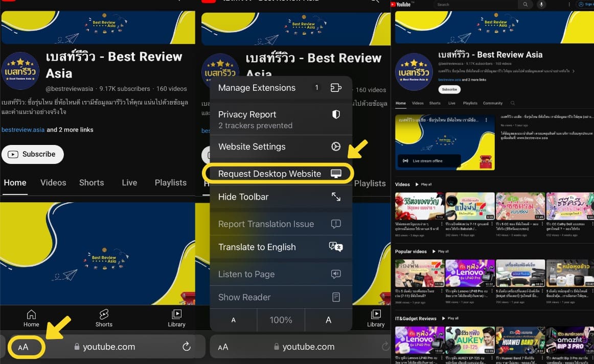This screenshot has height=364, width=594.
Task: Start voice search with the microphone icon
Action: coord(541,5)
